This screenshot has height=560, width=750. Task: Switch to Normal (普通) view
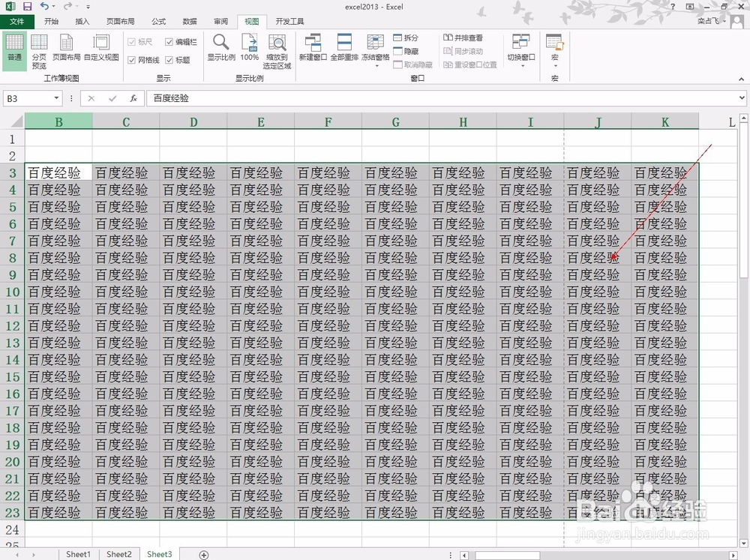[x=15, y=51]
